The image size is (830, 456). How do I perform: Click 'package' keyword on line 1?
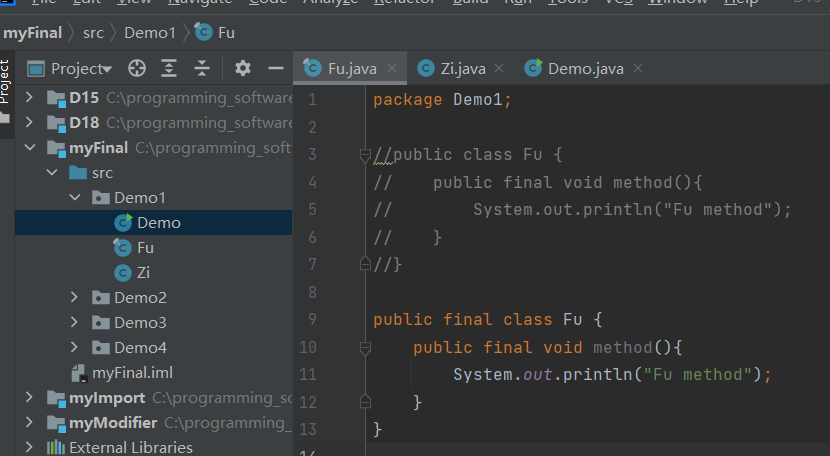pyautogui.click(x=408, y=100)
